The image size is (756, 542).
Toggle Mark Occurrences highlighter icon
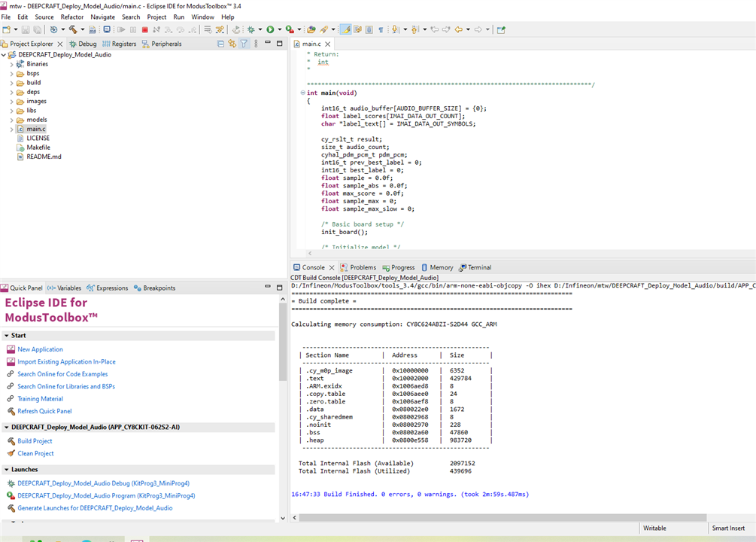tap(346, 29)
